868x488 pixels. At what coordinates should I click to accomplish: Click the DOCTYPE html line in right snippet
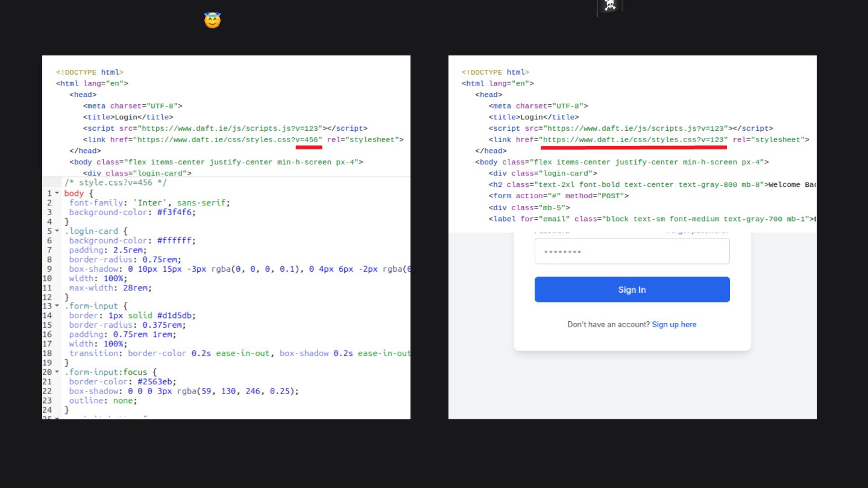(495, 72)
